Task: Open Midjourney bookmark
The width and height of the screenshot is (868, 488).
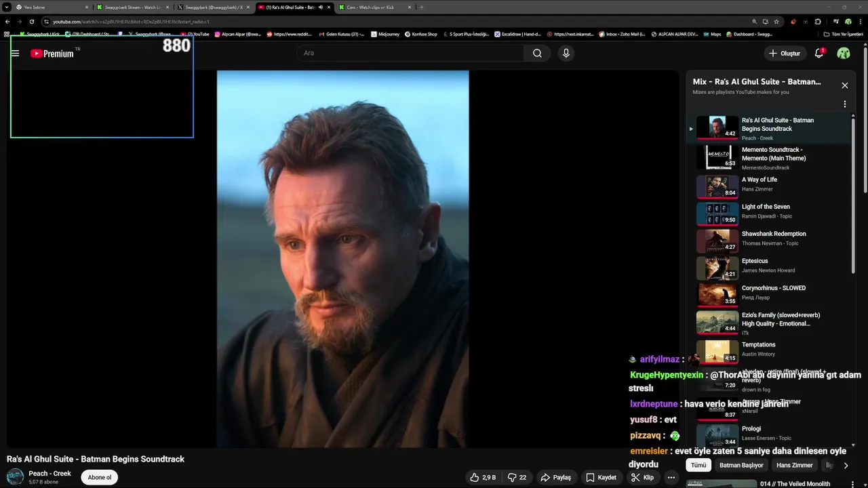Action: point(387,34)
